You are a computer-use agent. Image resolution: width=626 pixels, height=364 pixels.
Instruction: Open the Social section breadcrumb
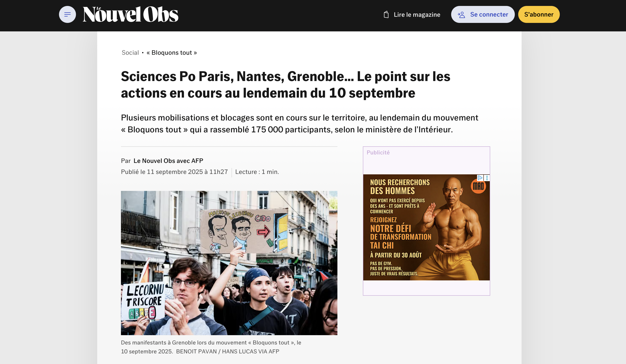click(x=130, y=53)
